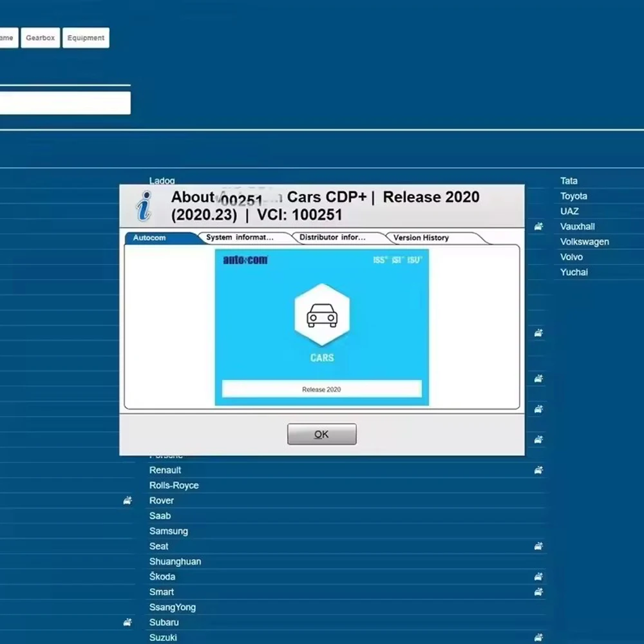644x644 pixels.
Task: Select Rover in the brand list
Action: [162, 500]
